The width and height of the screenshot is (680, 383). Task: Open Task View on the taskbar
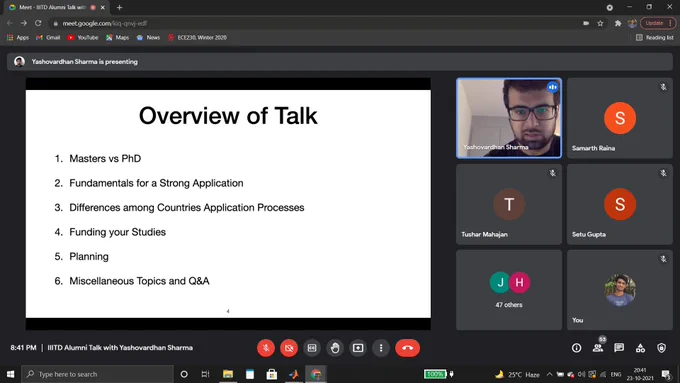coord(206,374)
